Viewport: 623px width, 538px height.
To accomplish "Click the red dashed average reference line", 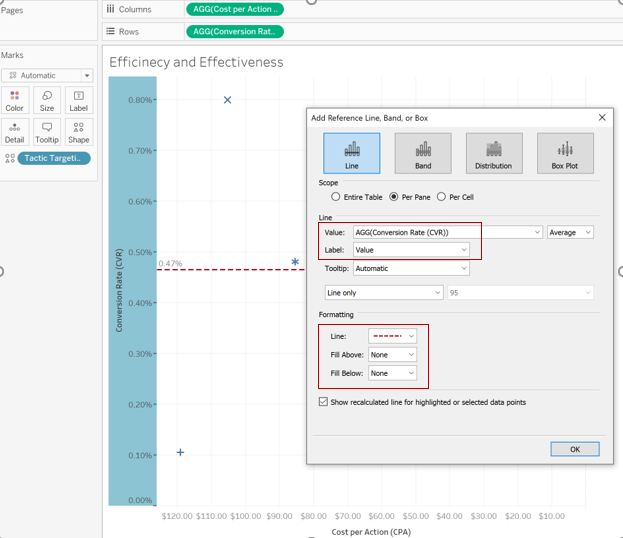I will 230,270.
